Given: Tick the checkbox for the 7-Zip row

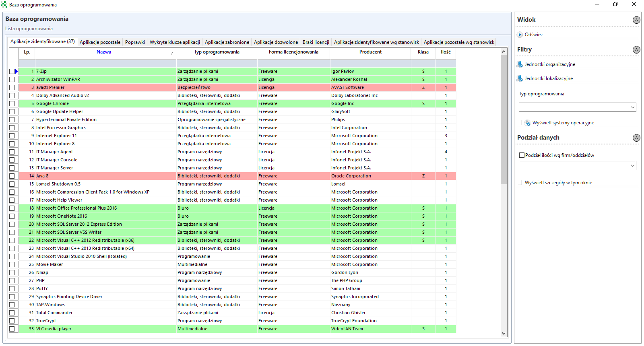Looking at the screenshot, I should (x=12, y=71).
